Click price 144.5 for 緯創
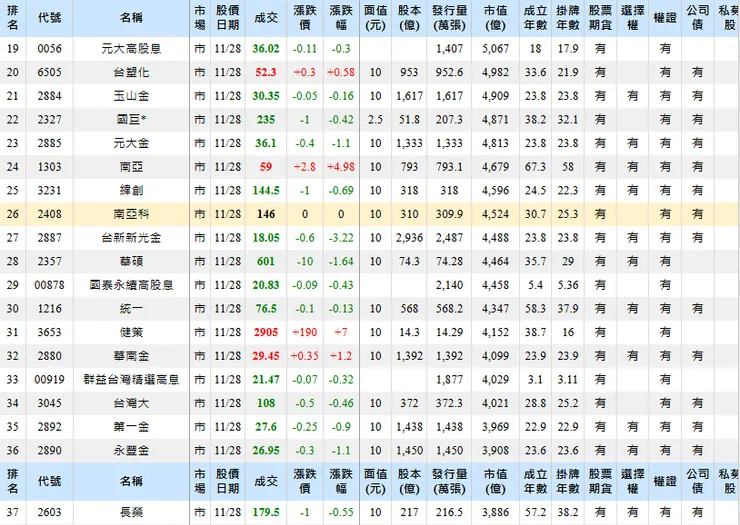Viewport: 740px width, 525px height. [266, 190]
